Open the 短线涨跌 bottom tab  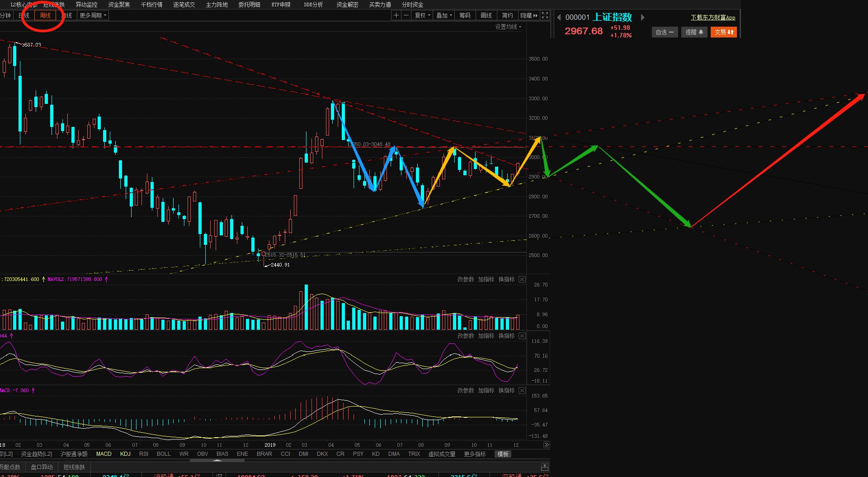pyautogui.click(x=74, y=467)
